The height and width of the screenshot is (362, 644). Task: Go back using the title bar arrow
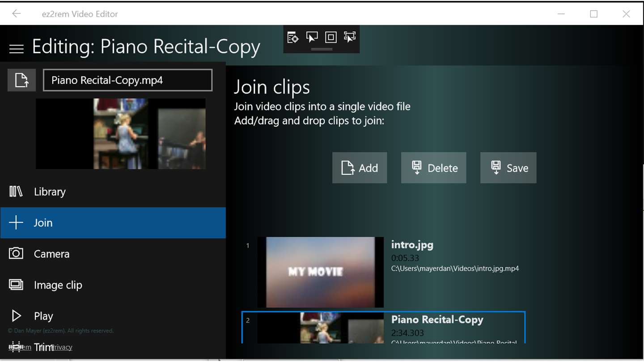point(17,13)
